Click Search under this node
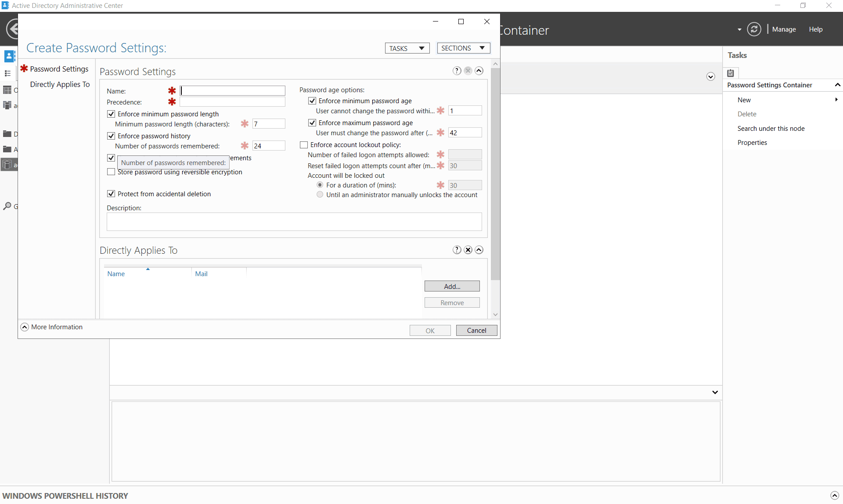This screenshot has width=843, height=504. click(x=771, y=128)
